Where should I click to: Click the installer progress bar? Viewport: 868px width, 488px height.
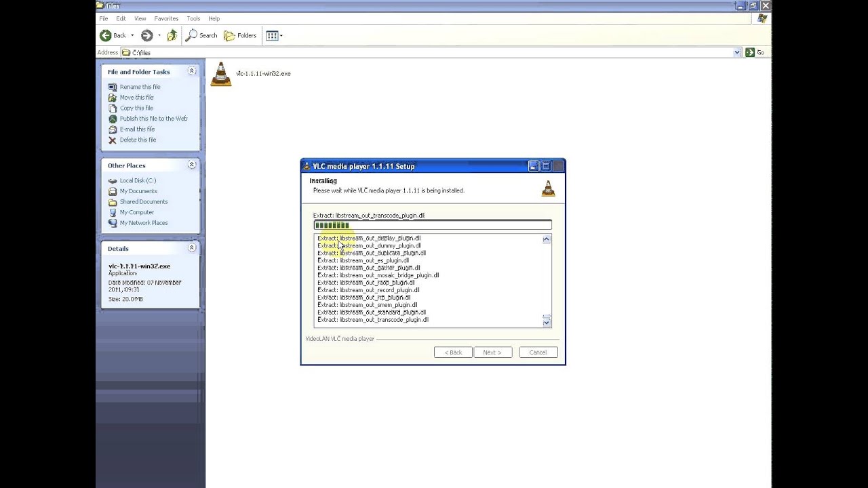(x=433, y=225)
